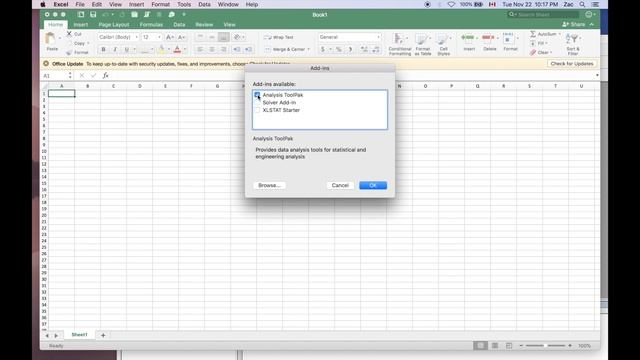
Task: Confirm add-ins with the OK button
Action: (x=373, y=185)
